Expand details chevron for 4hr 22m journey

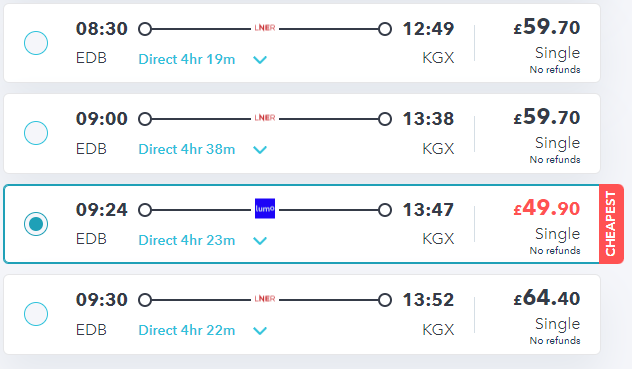point(260,331)
